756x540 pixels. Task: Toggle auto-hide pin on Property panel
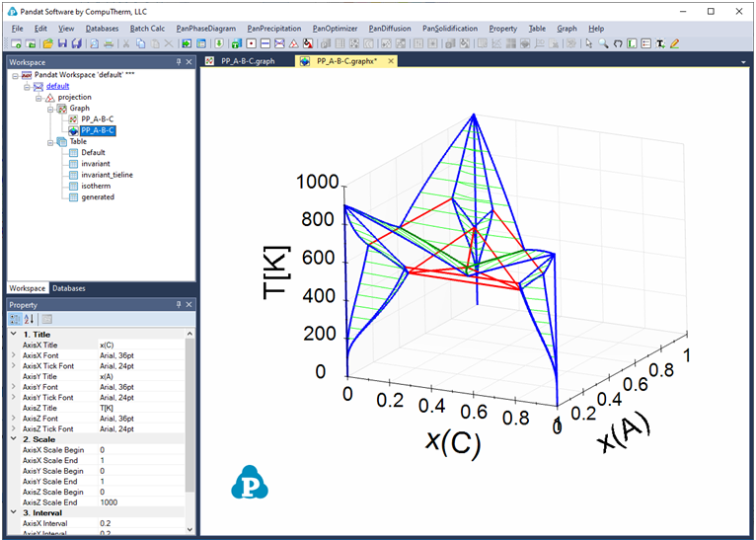tap(179, 305)
